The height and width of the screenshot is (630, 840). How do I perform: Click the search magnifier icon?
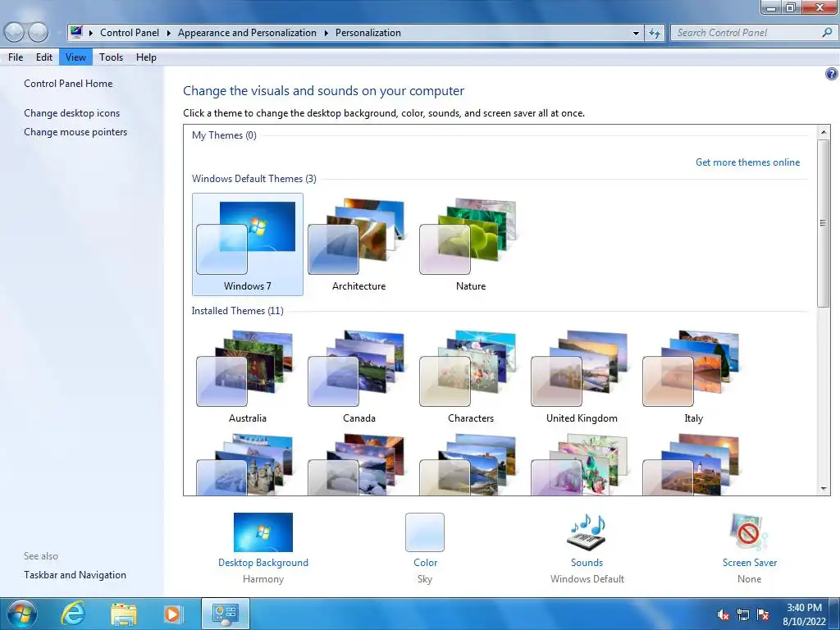[x=827, y=33]
